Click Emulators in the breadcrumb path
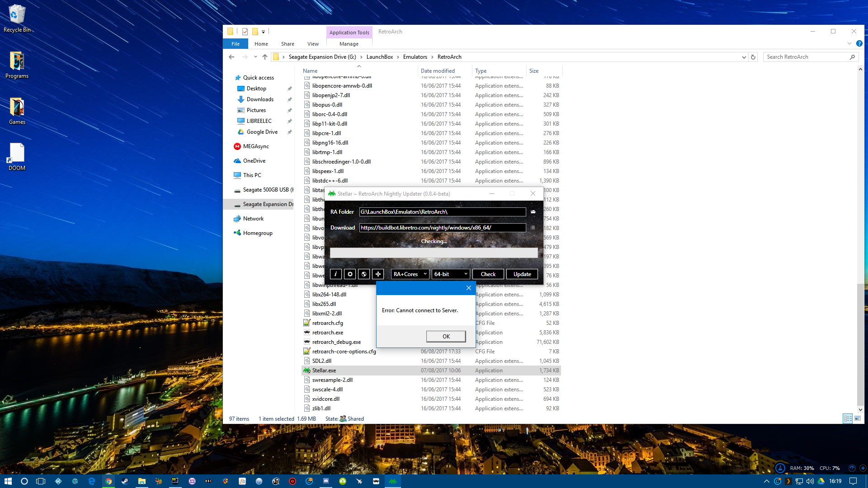868x488 pixels. coord(415,57)
